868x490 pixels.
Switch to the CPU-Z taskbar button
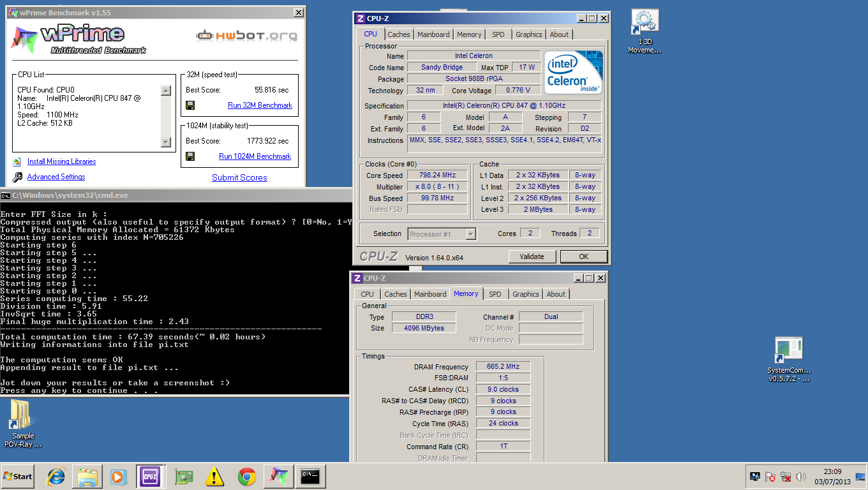pos(150,476)
